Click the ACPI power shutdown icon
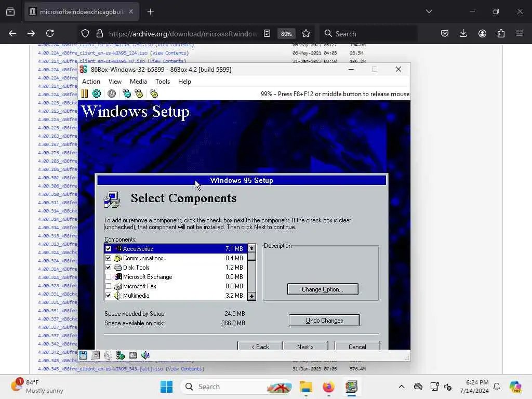 tap(112, 94)
